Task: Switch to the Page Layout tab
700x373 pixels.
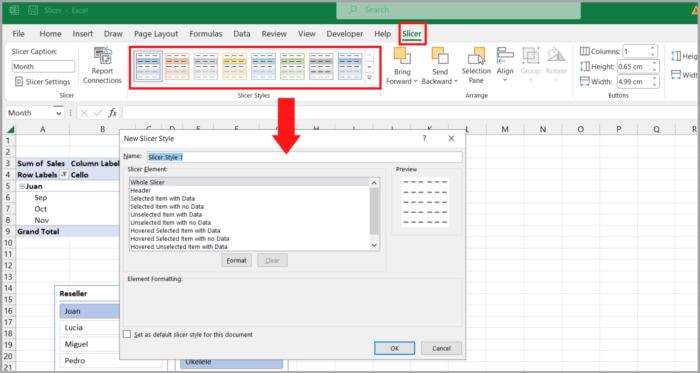Action: [x=156, y=34]
